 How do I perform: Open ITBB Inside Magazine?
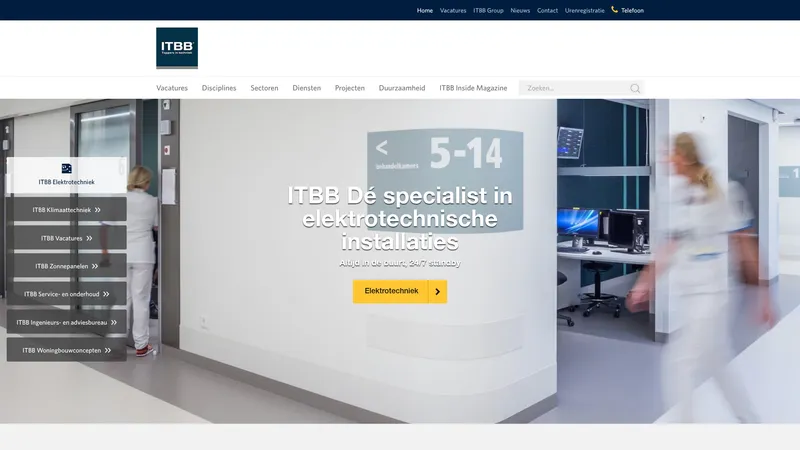coord(473,88)
